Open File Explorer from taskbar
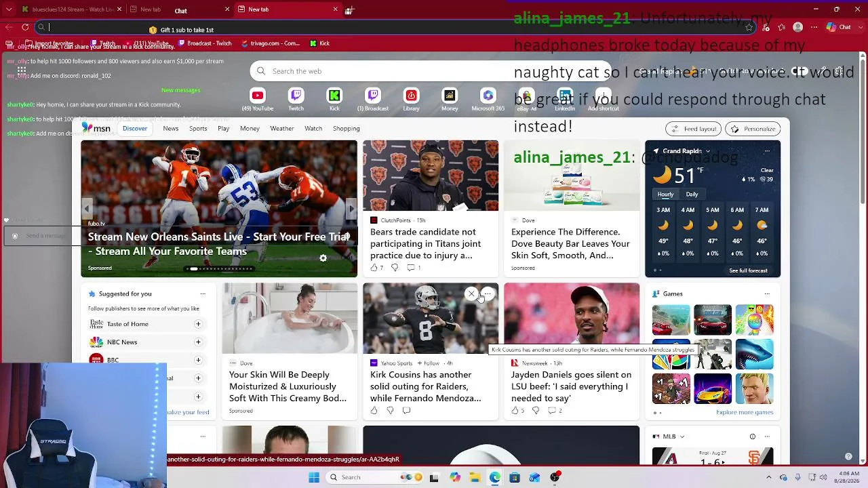868x488 pixels. click(475, 477)
